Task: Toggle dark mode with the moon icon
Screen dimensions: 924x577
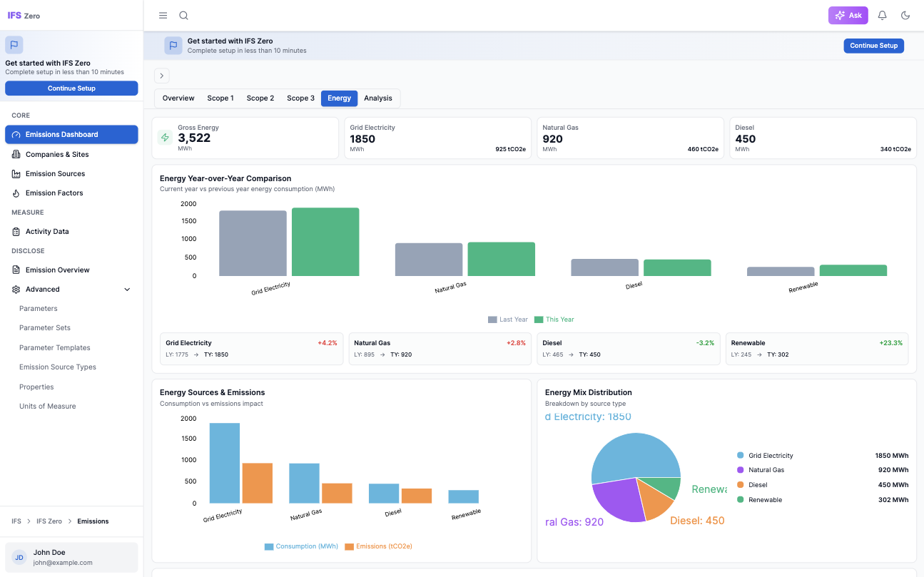Action: (905, 15)
